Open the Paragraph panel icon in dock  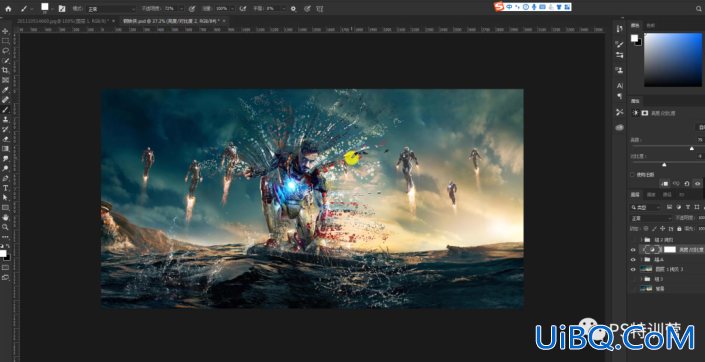[x=620, y=96]
